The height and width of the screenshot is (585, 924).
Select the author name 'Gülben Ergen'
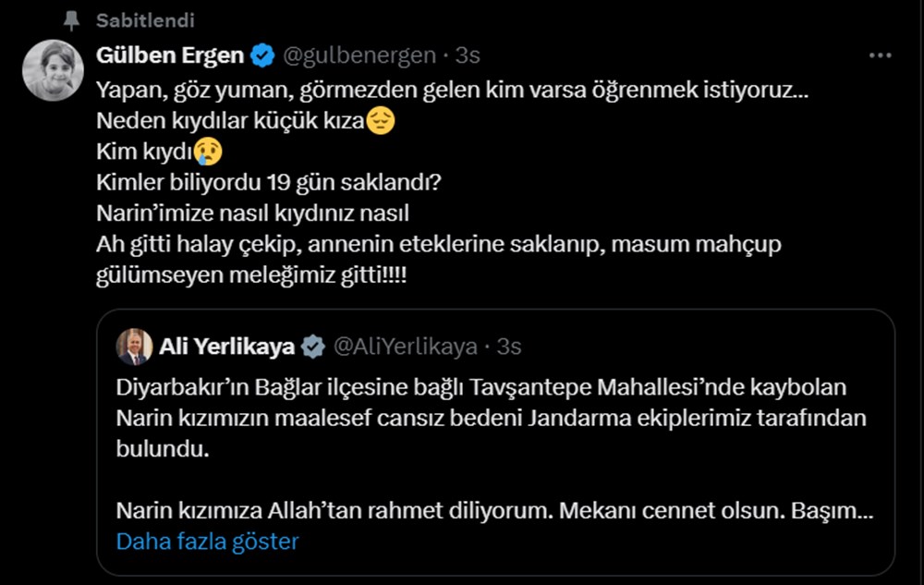[170, 55]
